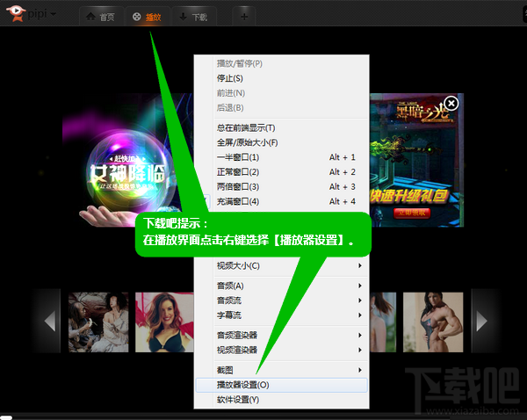This screenshot has height=420, width=527.
Task: Expand the 视频渲染器 submenu
Action: [x=281, y=351]
